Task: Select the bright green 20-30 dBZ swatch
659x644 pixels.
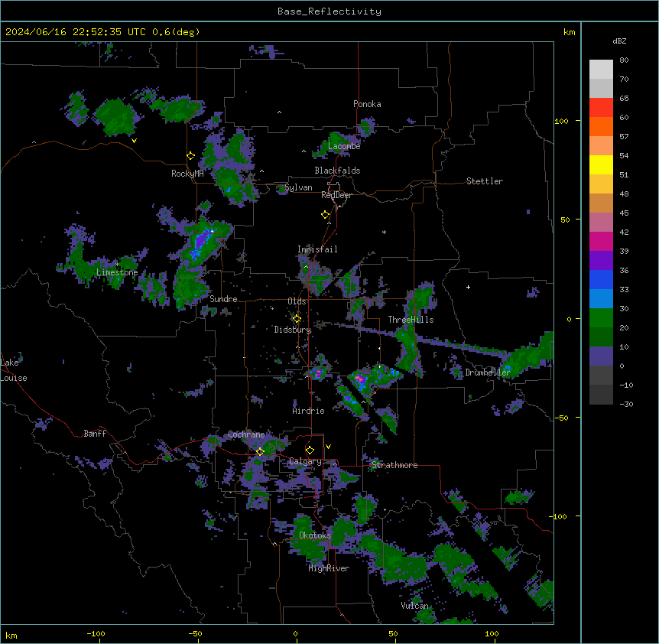Action: click(x=601, y=318)
